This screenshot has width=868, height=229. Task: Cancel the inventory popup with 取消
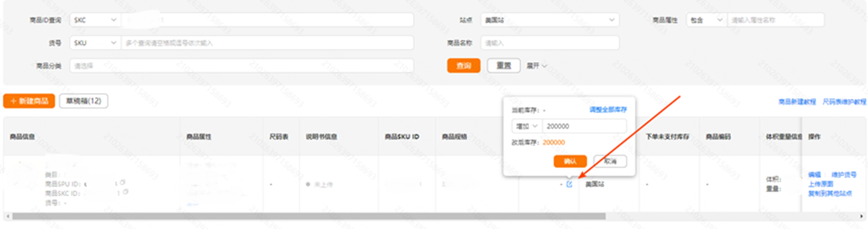(x=610, y=161)
